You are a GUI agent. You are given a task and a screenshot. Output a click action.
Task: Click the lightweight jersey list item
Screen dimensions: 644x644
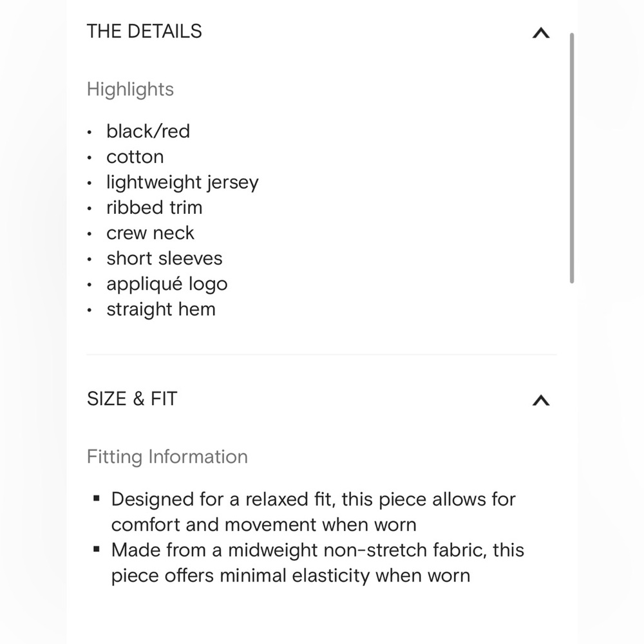[x=182, y=182]
